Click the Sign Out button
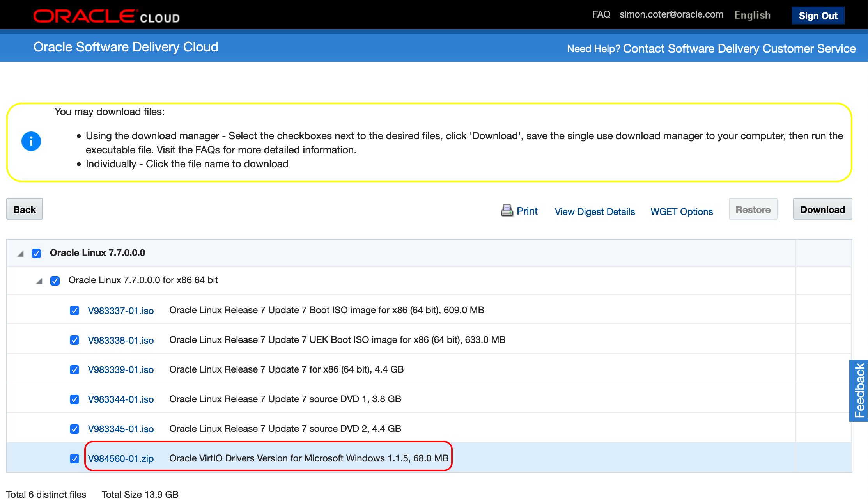The width and height of the screenshot is (868, 504). tap(818, 16)
